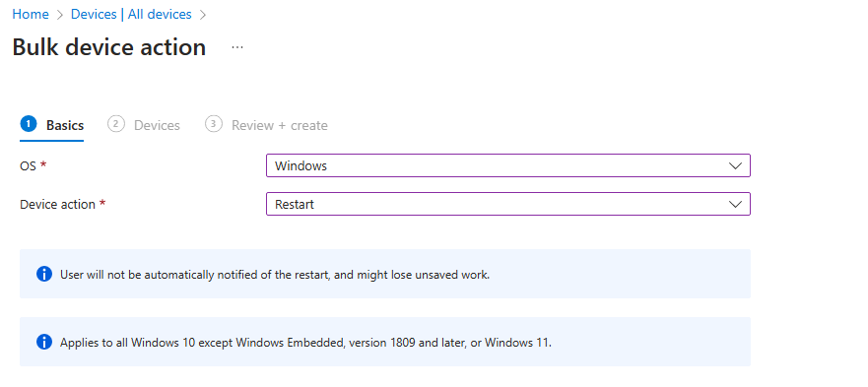
Task: Open the Device action box showing Restart
Action: pos(508,204)
